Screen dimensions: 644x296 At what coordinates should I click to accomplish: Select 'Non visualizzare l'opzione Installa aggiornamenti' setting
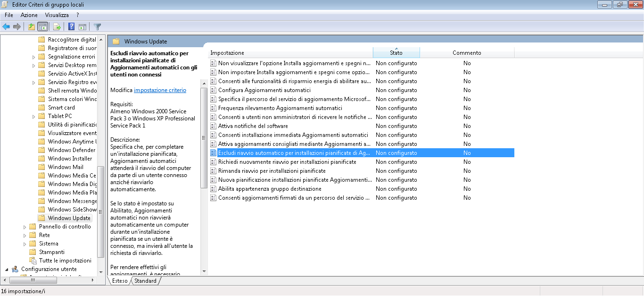(294, 63)
